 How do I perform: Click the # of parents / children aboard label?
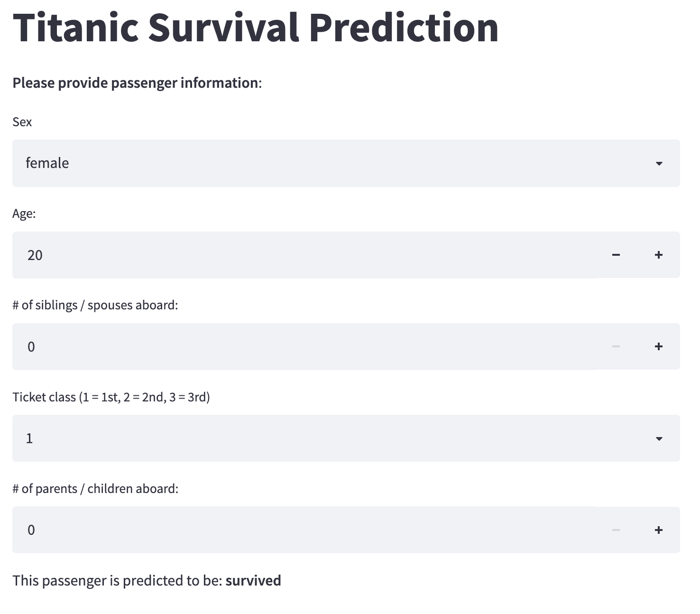point(95,489)
